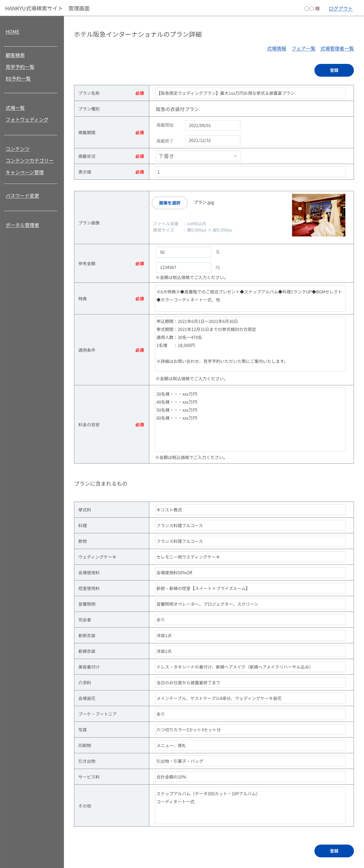This screenshot has height=868, width=364.
Task: Click the bottom 登録 button
Action: pos(334,850)
